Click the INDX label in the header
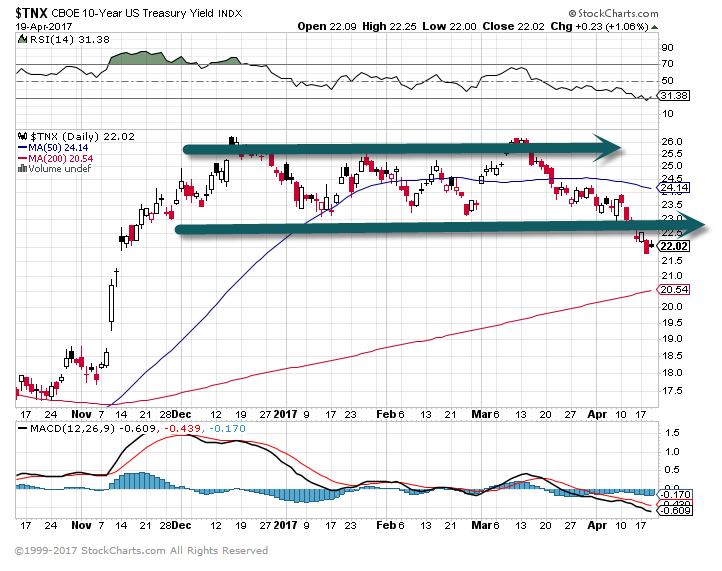 (230, 14)
